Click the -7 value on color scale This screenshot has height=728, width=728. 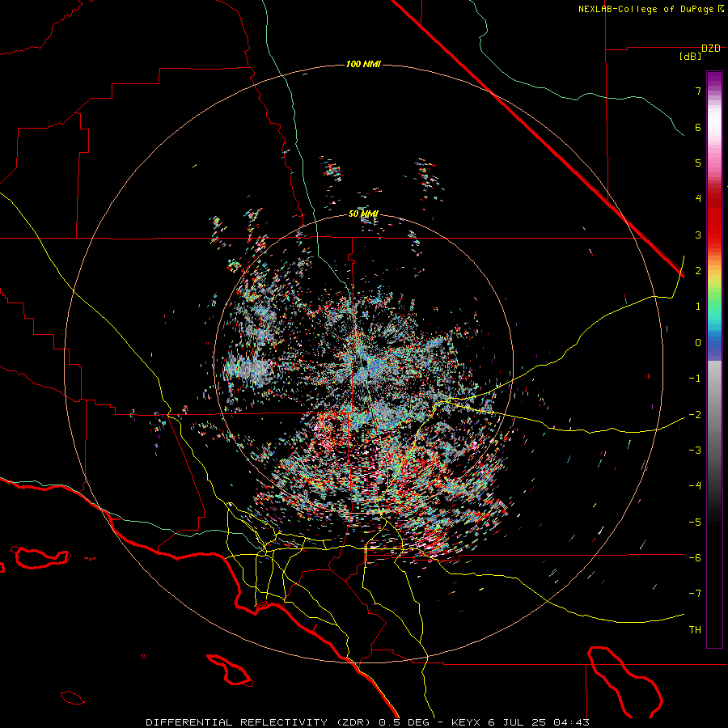(695, 594)
